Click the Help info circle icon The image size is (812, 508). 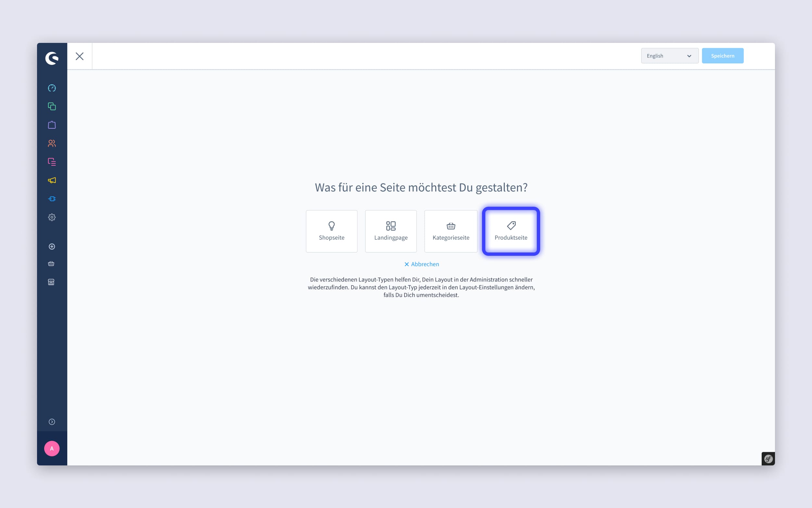point(52,422)
